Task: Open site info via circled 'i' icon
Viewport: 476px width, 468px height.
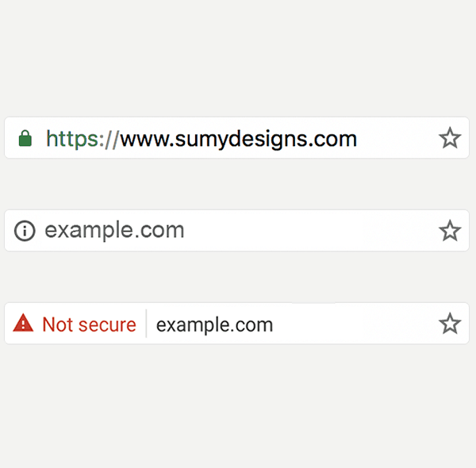Action: [x=25, y=231]
